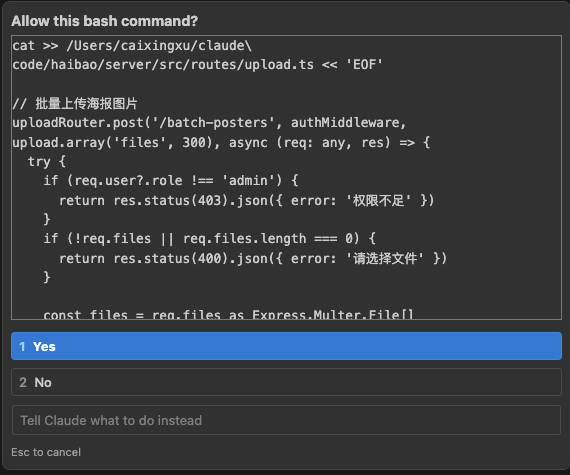Focus the 'Tell Claude what to do instead' field

coord(286,420)
